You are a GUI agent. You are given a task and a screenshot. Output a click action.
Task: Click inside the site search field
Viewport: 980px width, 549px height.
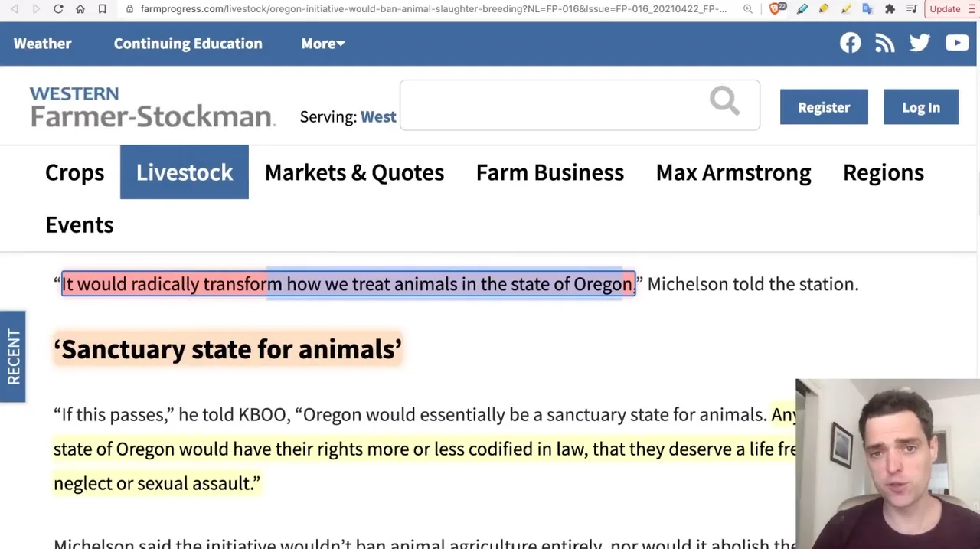click(551, 105)
